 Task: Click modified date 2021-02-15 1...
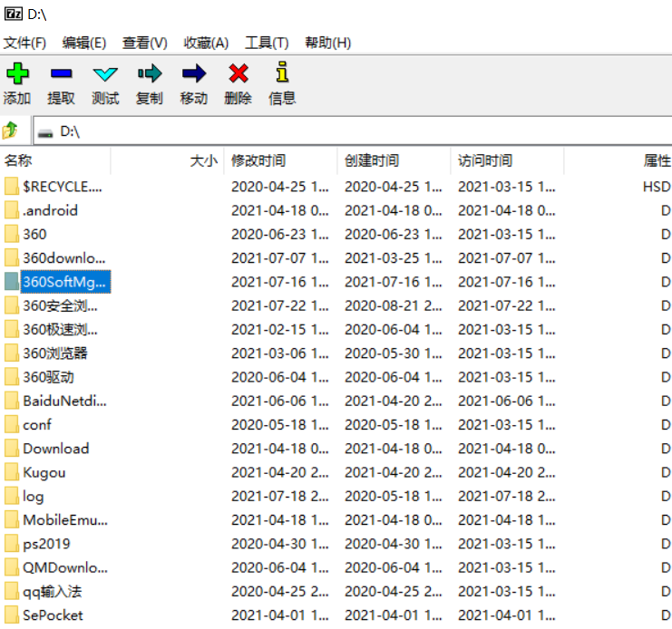pos(280,330)
